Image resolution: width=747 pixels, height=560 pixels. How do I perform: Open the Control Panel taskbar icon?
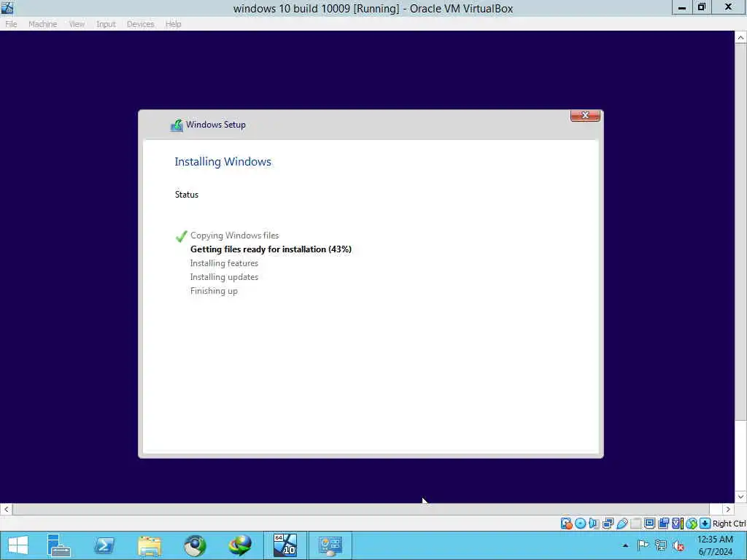coord(330,545)
